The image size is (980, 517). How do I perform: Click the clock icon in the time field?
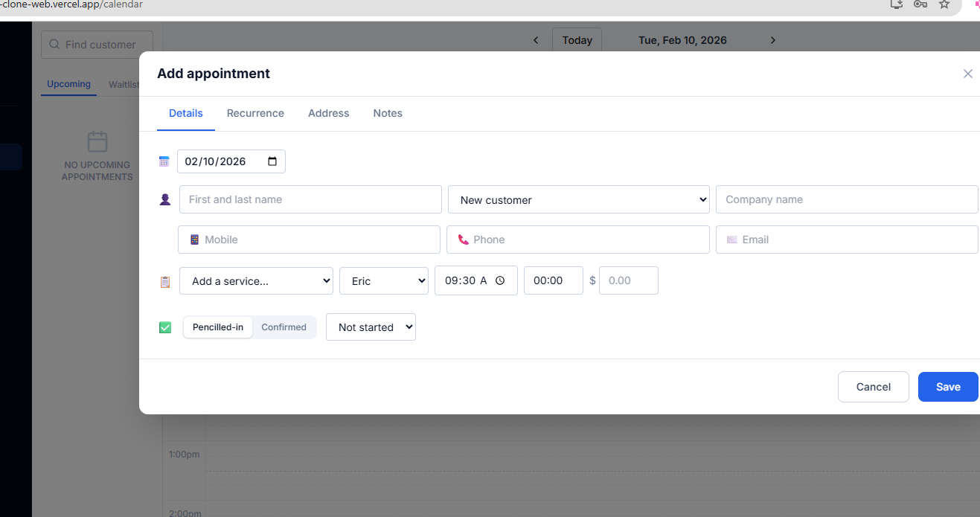point(500,280)
